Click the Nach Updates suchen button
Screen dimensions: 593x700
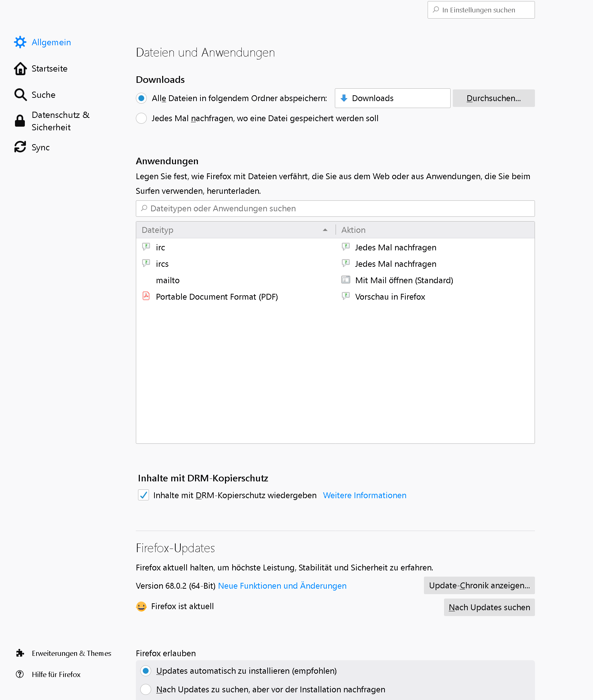(489, 607)
